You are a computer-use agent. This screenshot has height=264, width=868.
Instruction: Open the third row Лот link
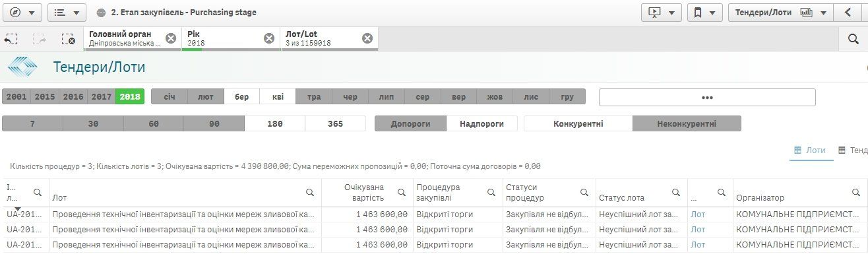[698, 245]
